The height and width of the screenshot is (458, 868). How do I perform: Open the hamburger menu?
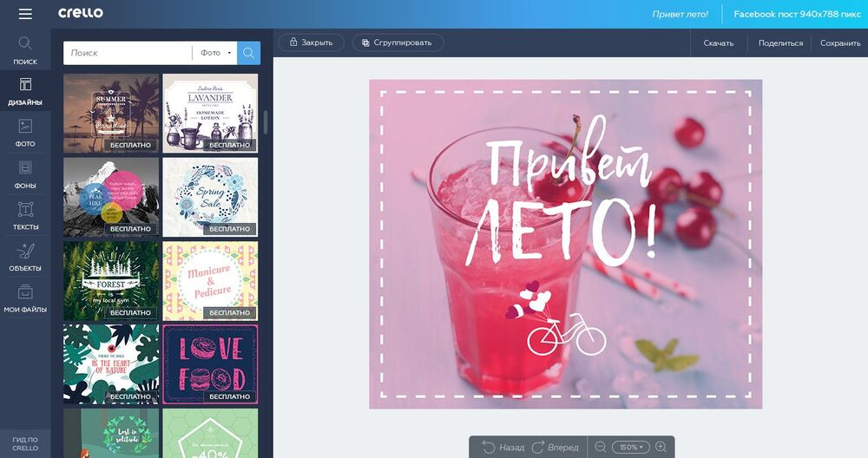click(x=25, y=14)
